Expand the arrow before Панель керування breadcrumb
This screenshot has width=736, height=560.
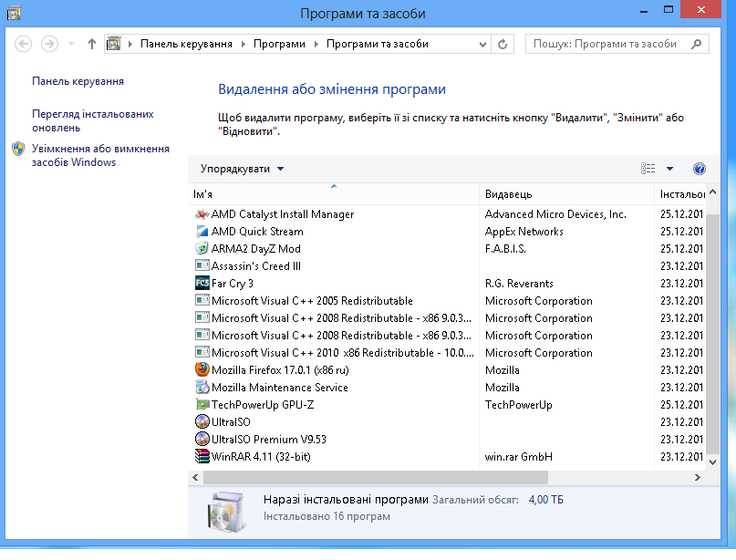[x=130, y=44]
